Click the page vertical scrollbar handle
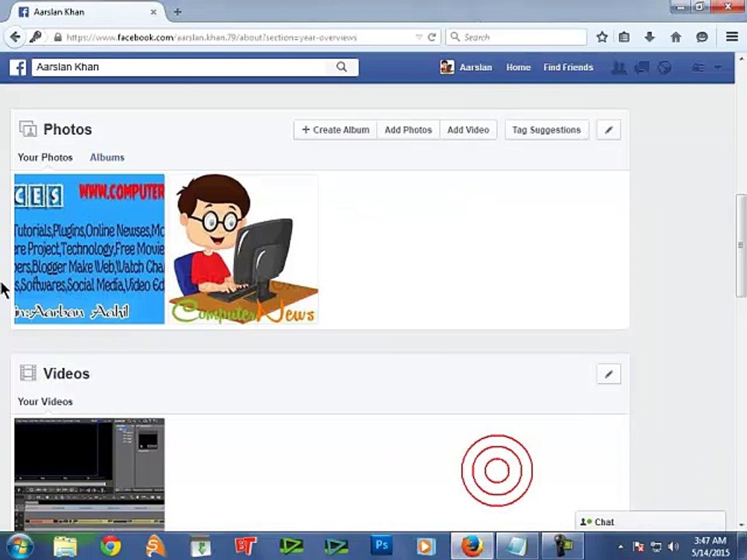This screenshot has height=560, width=747. point(741,245)
